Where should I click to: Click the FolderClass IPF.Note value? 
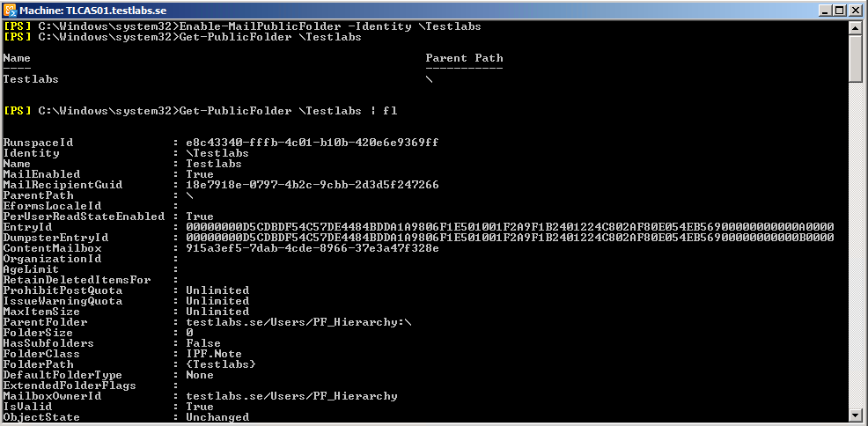point(214,354)
